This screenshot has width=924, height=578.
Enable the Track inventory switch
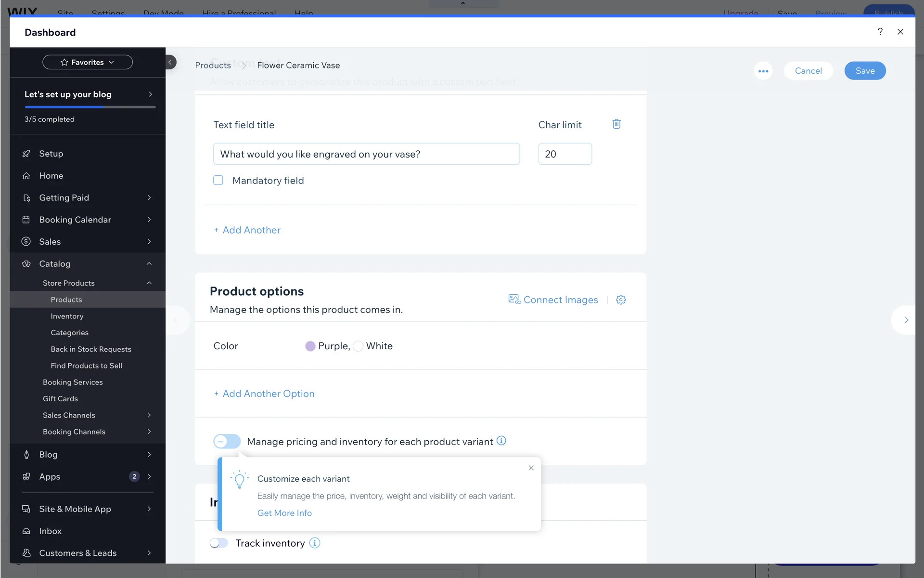(219, 543)
